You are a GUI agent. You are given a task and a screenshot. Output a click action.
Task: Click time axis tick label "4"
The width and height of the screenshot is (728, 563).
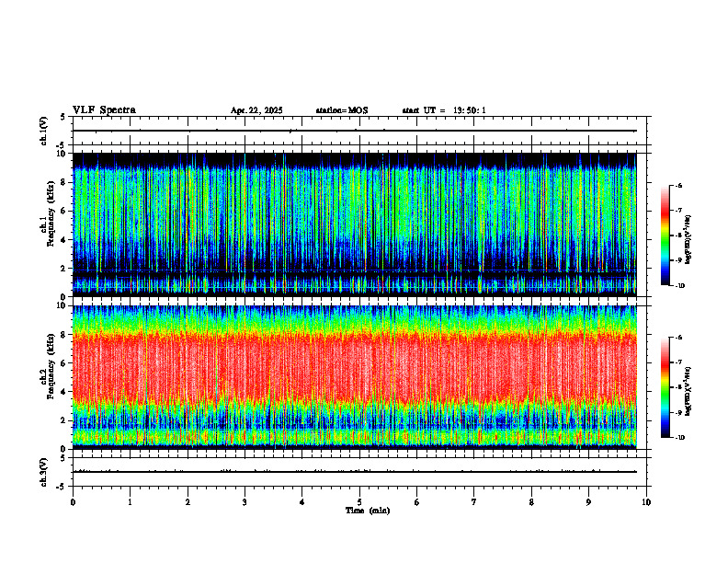[302, 502]
